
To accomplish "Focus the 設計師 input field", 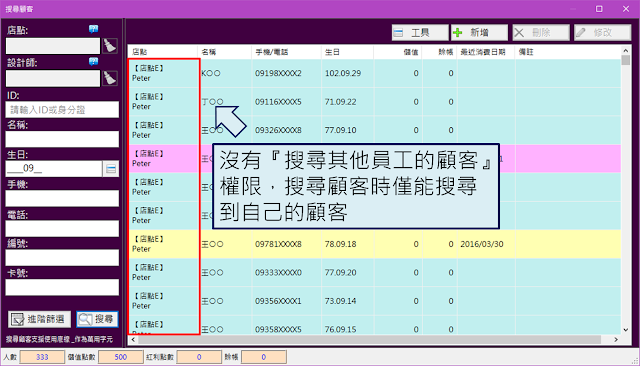I will coord(53,78).
